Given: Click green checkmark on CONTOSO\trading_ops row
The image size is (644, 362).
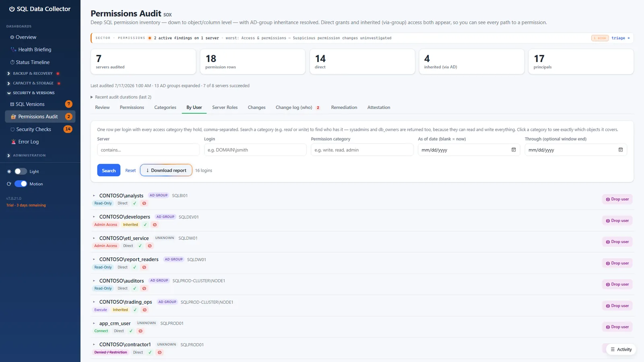Looking at the screenshot, I should [x=135, y=310].
